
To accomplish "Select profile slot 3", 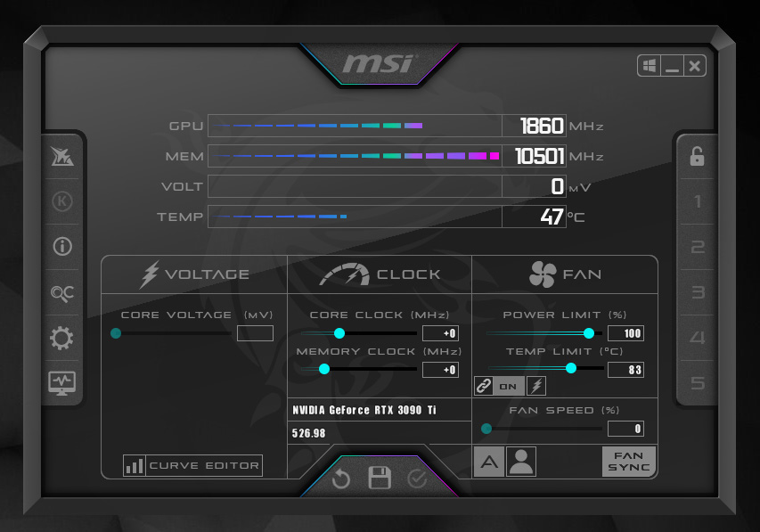I will pos(698,292).
